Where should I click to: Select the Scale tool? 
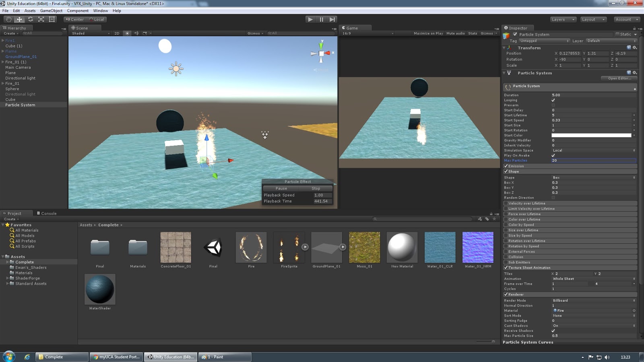tap(41, 19)
